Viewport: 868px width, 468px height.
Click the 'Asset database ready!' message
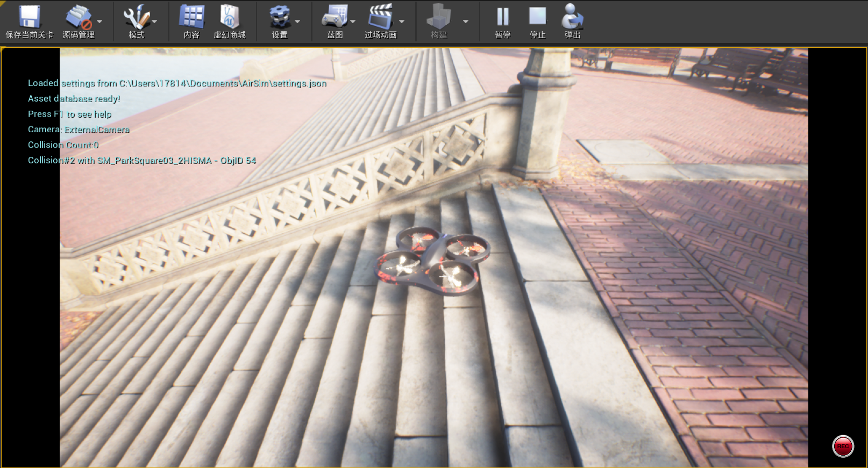click(74, 99)
